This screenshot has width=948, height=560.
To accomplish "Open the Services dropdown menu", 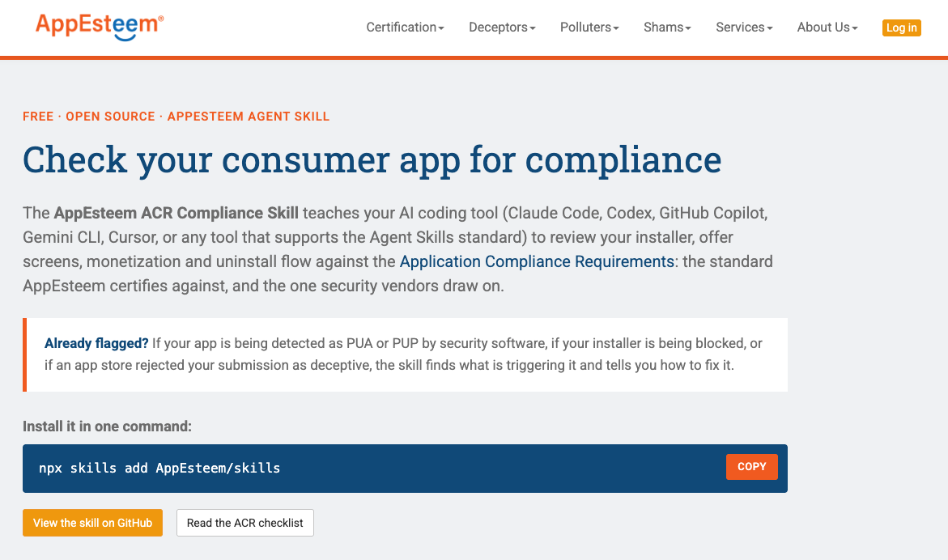I will point(744,28).
